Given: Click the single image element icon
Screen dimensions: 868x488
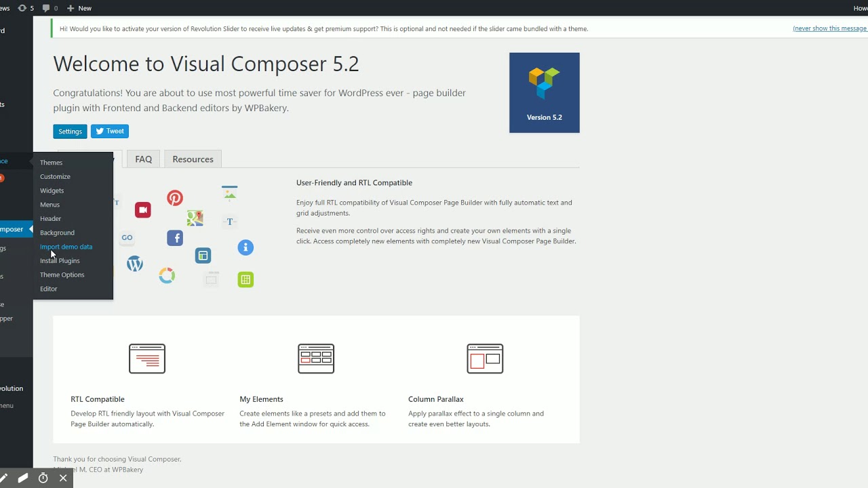Looking at the screenshot, I should (230, 194).
